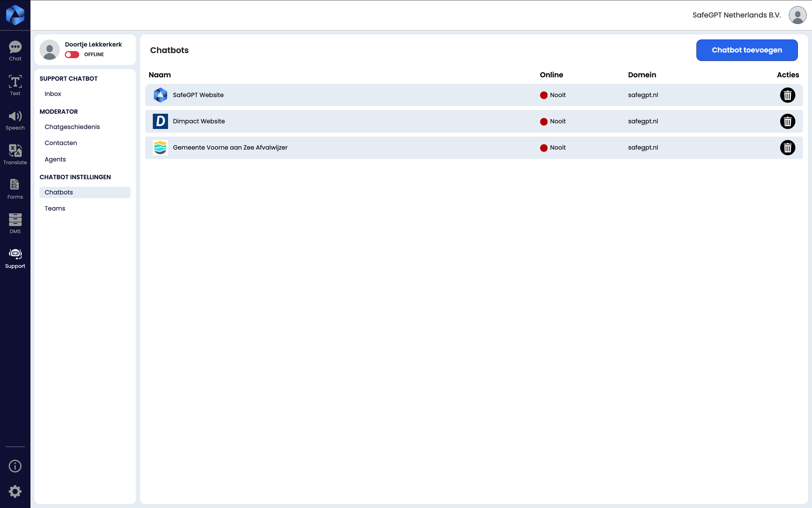Screen dimensions: 812x508
Task: Open the Teams settings item
Action: pyautogui.click(x=55, y=208)
